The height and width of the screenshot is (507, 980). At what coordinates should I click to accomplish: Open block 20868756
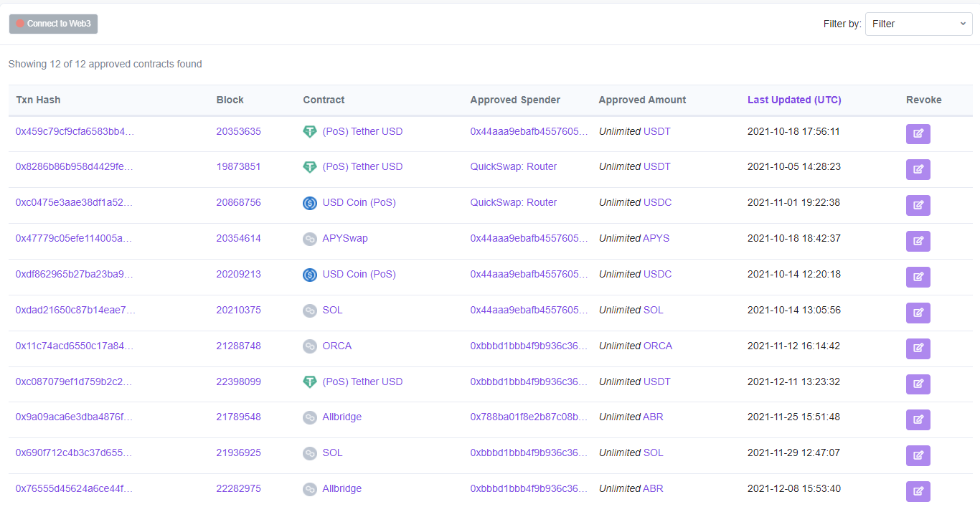click(x=239, y=202)
